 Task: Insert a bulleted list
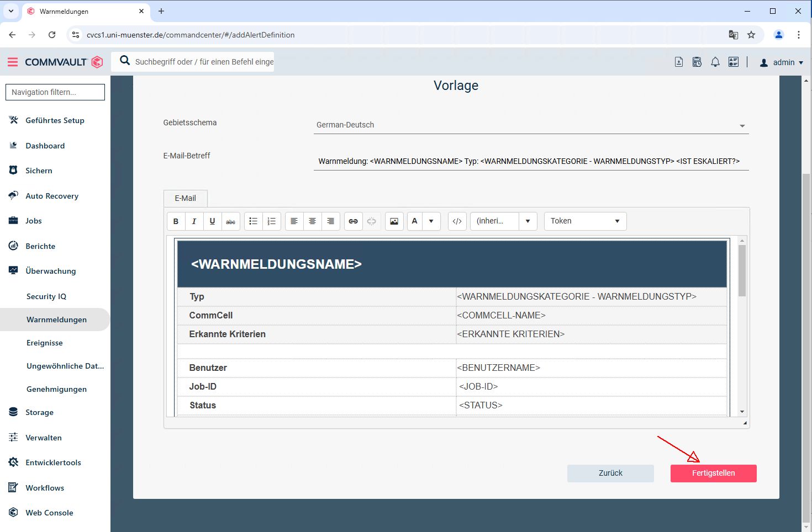pyautogui.click(x=253, y=221)
